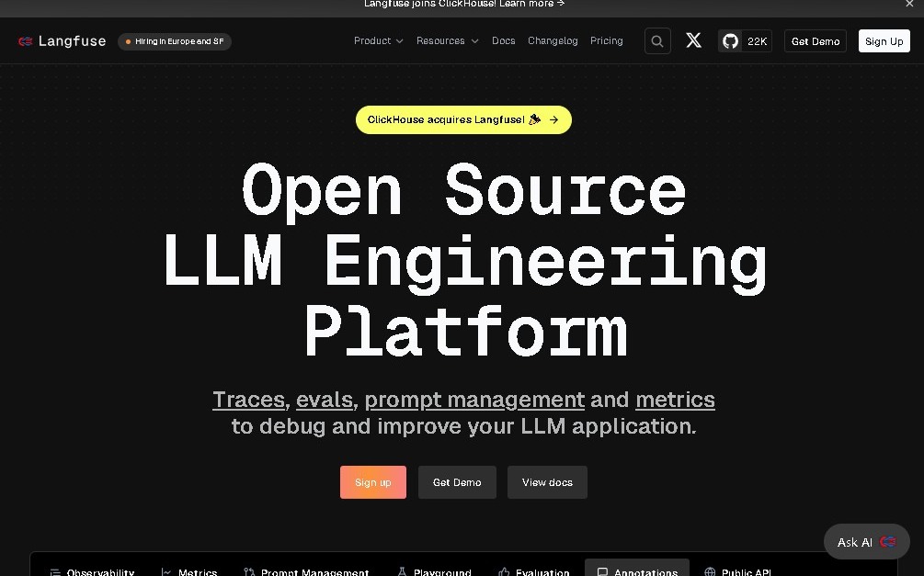924x576 pixels.
Task: Open the Traces link in the headline
Action: (x=248, y=399)
